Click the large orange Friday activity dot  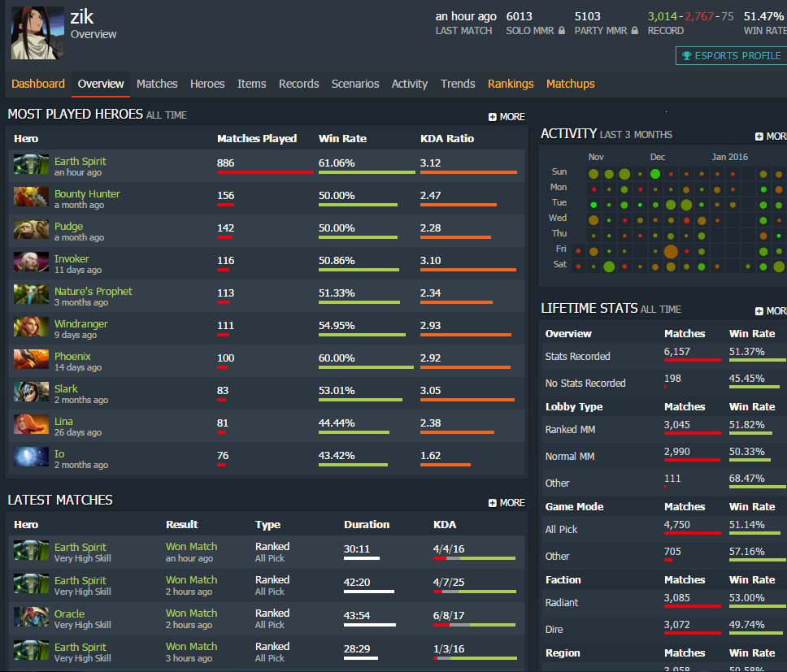[x=671, y=251]
